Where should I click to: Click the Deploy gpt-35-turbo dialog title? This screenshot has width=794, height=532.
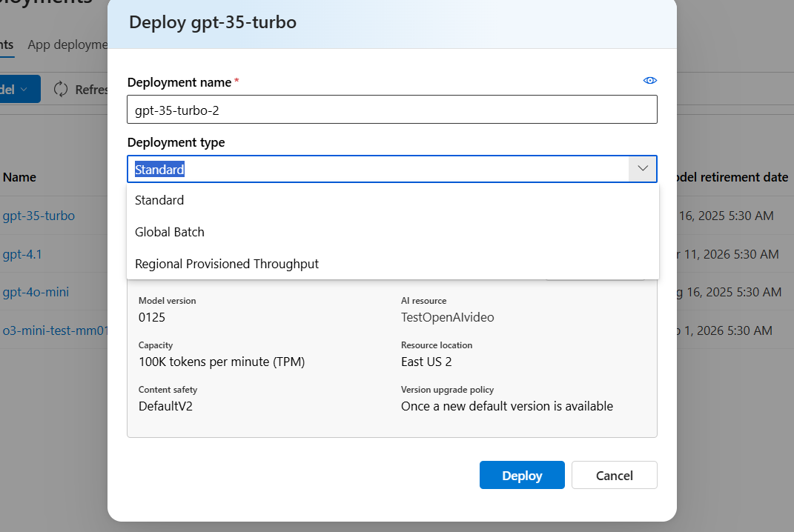[x=213, y=22]
